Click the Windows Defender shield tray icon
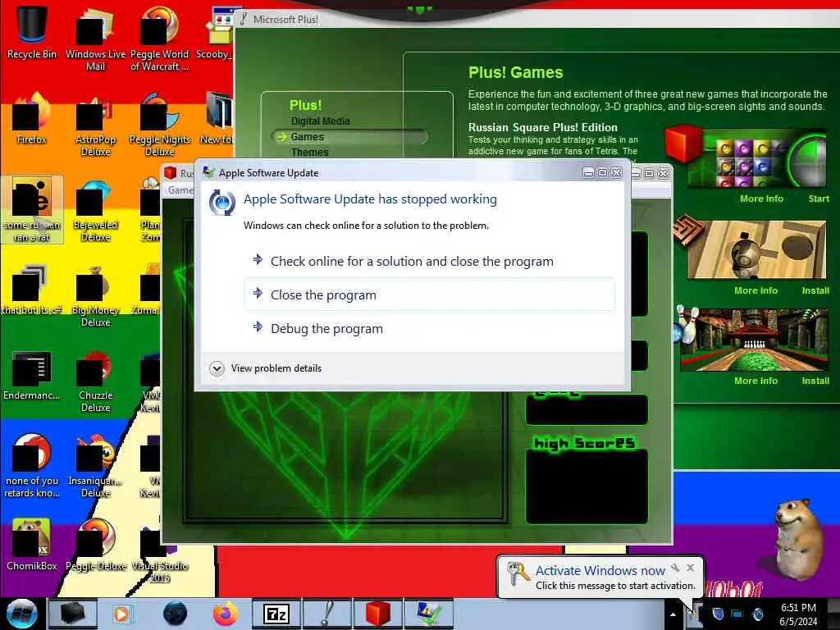Screen dimensions: 840x630 718,614
